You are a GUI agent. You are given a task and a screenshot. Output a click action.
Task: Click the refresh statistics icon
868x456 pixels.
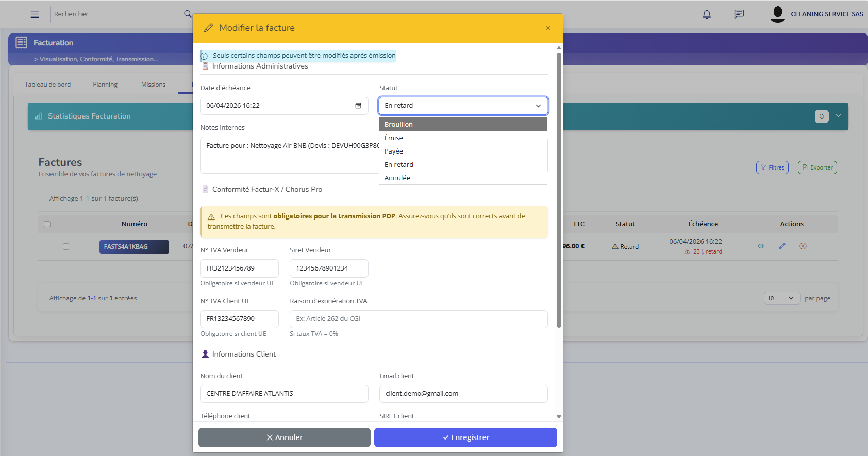click(x=822, y=116)
